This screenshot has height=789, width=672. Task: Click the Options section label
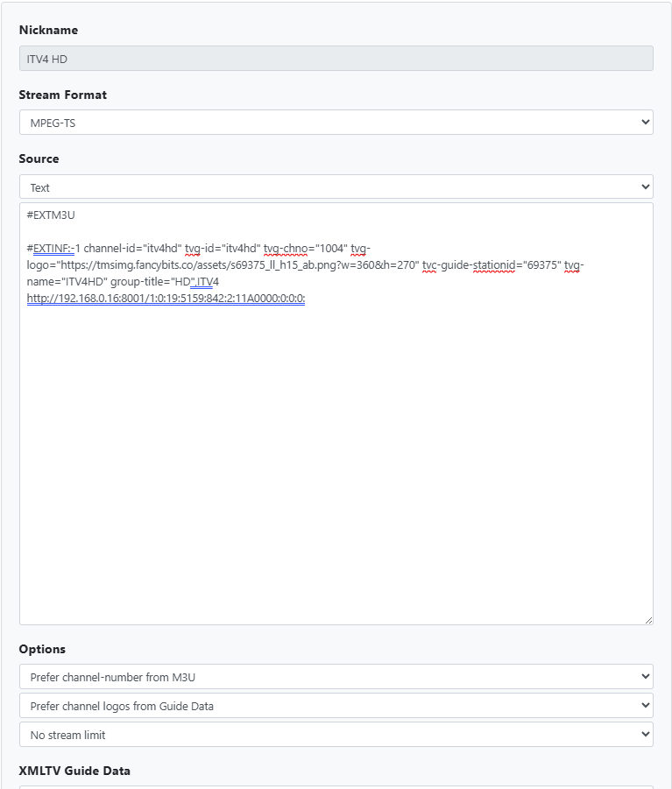(42, 649)
